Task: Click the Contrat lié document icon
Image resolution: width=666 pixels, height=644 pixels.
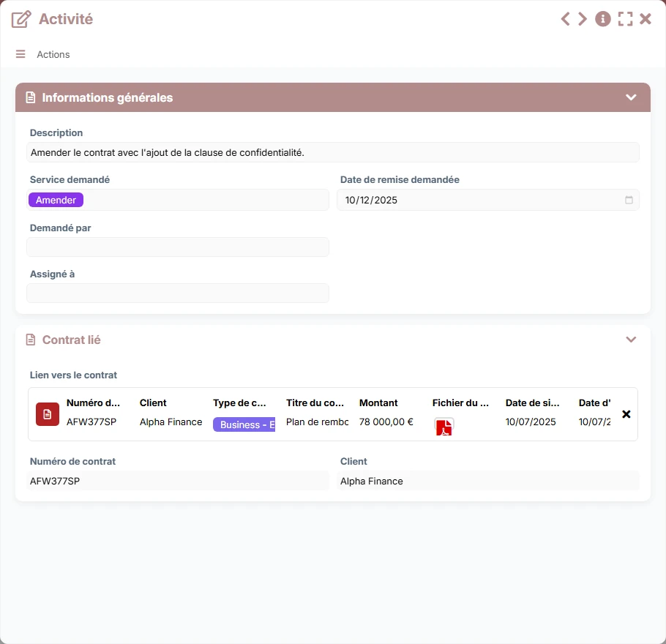Action: click(x=31, y=340)
